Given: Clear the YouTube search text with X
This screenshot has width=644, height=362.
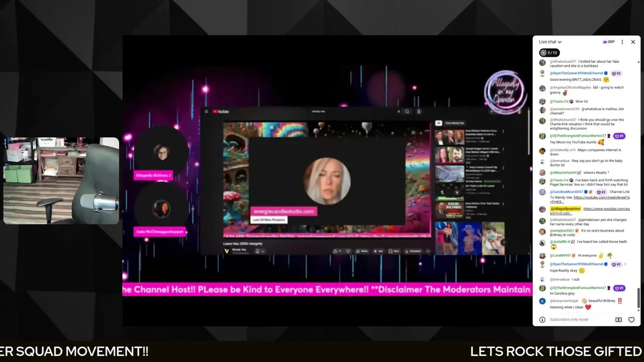Looking at the screenshot, I should coord(398,111).
